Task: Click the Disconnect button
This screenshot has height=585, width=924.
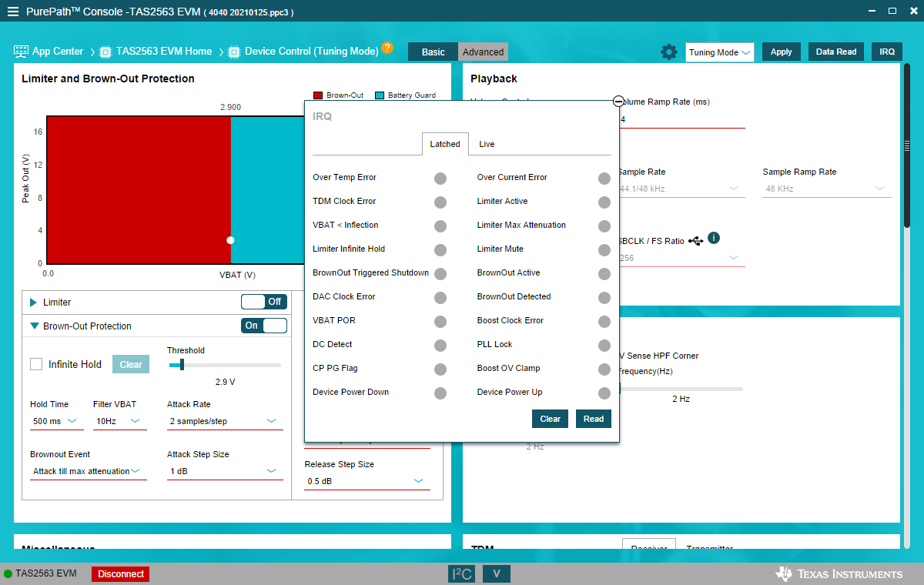Action: click(x=121, y=573)
